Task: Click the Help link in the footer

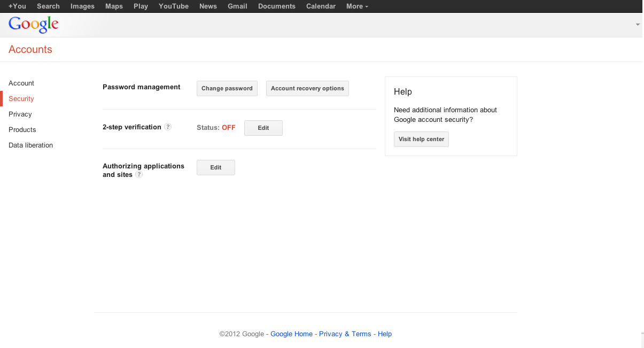Action: [385, 334]
